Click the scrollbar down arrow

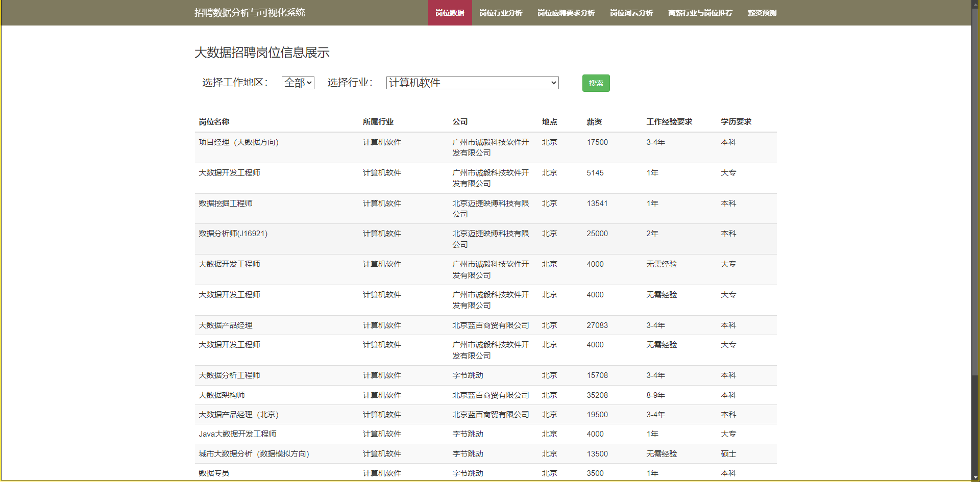coord(975,477)
